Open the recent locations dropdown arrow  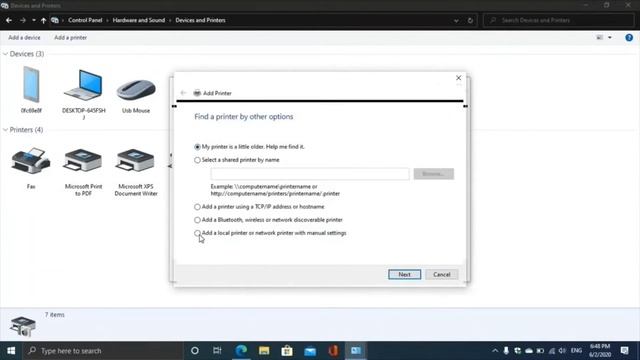(x=33, y=20)
